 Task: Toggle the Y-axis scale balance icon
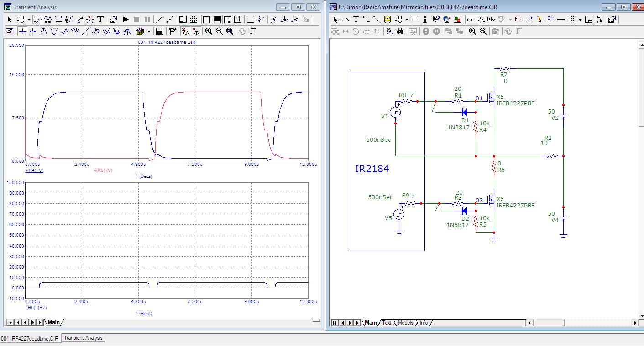coord(195,31)
